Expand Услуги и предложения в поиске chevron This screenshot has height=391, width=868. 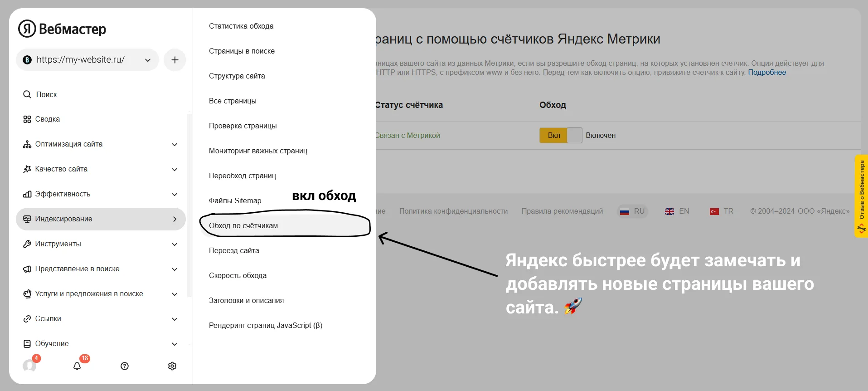click(175, 294)
